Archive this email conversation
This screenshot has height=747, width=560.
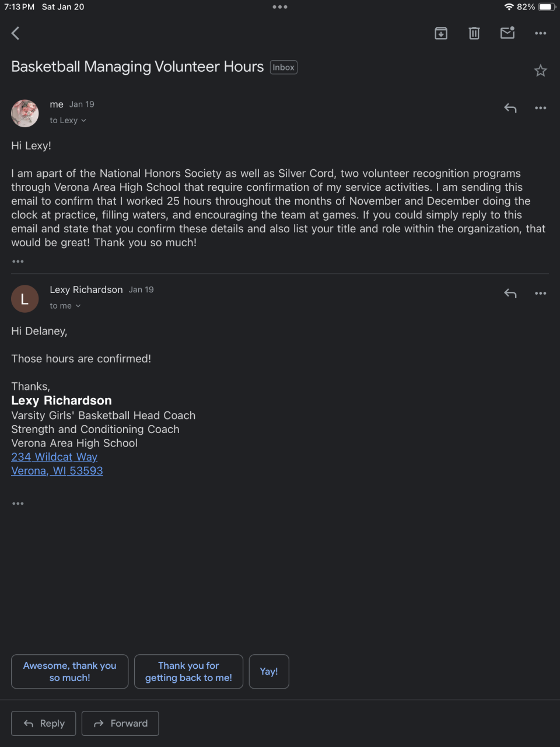point(441,33)
